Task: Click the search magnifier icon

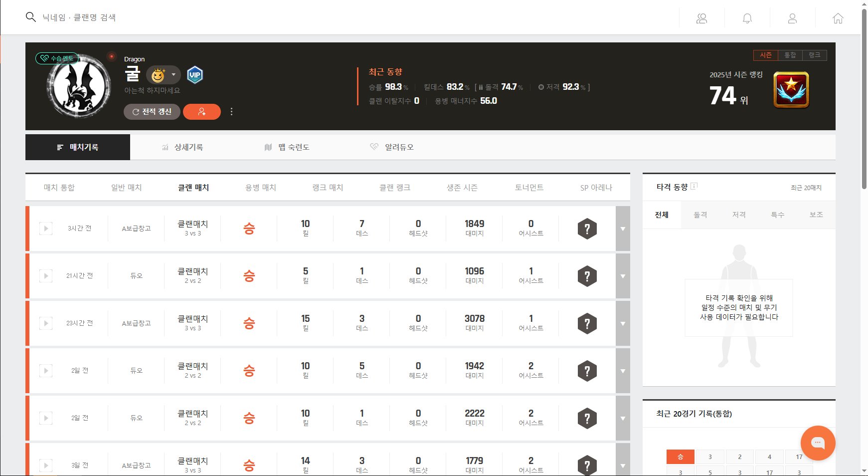Action: pos(30,17)
